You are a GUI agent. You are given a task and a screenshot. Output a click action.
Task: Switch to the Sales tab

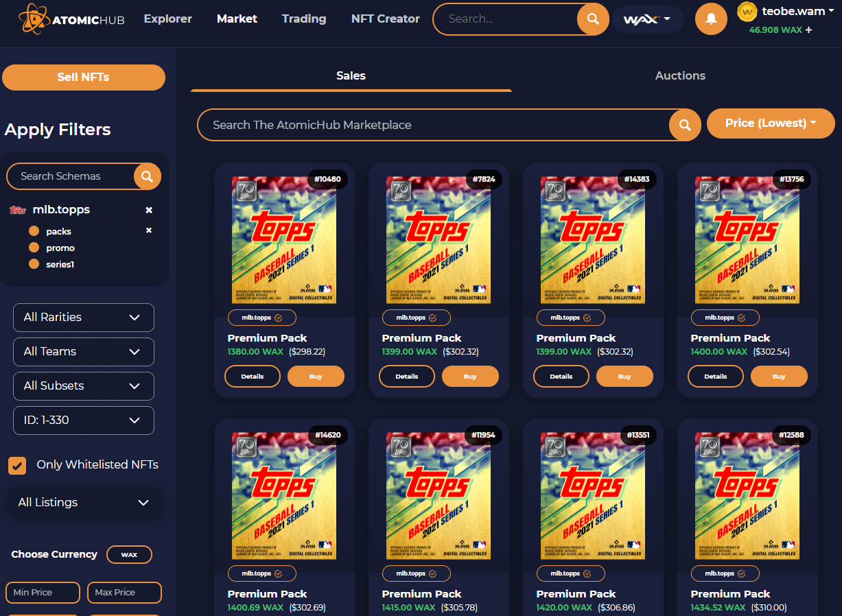(x=351, y=76)
